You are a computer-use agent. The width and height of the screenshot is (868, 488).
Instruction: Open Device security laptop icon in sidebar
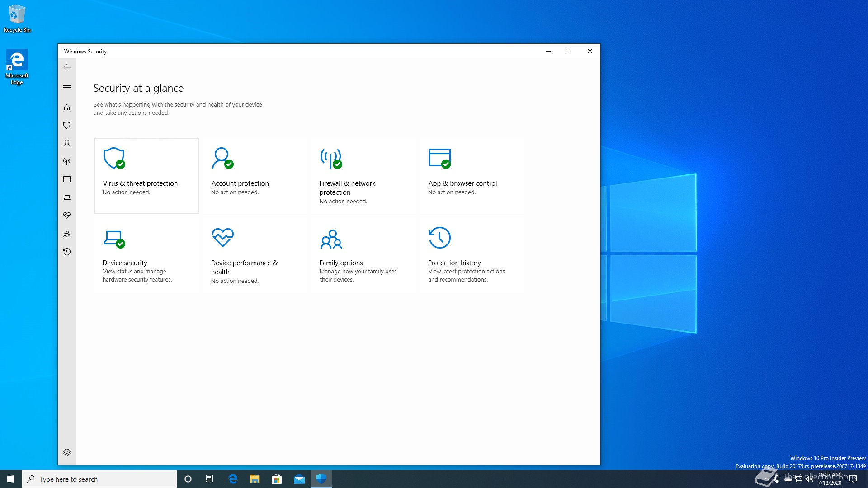(x=67, y=197)
